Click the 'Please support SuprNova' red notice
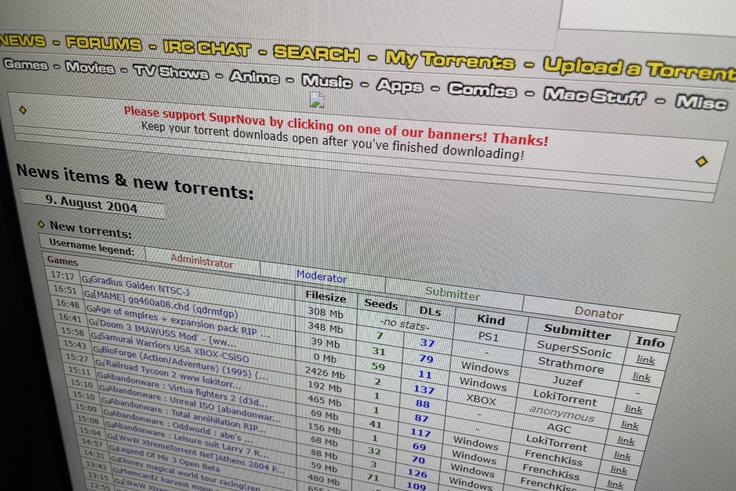 336,126
